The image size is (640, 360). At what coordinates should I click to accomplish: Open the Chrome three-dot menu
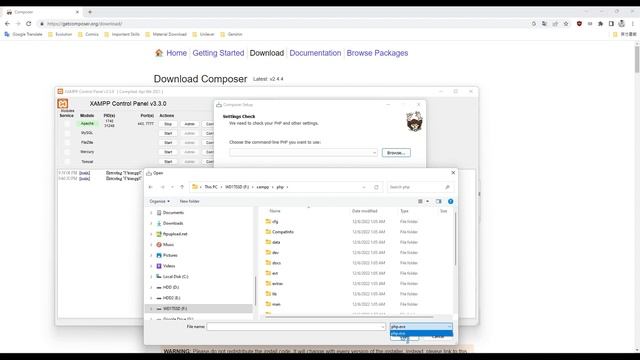point(633,24)
